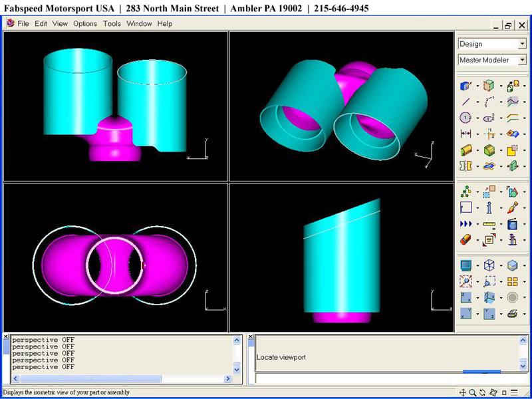Click the Eraser delete tool

(466, 240)
